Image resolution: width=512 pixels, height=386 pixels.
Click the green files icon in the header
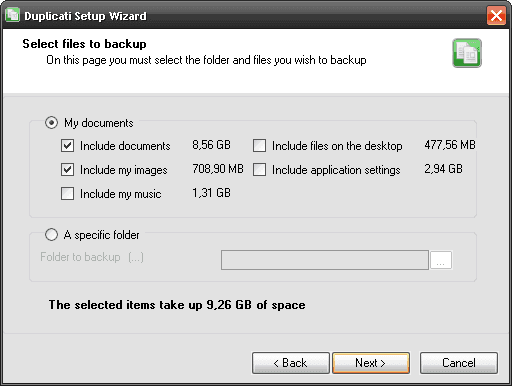click(467, 53)
